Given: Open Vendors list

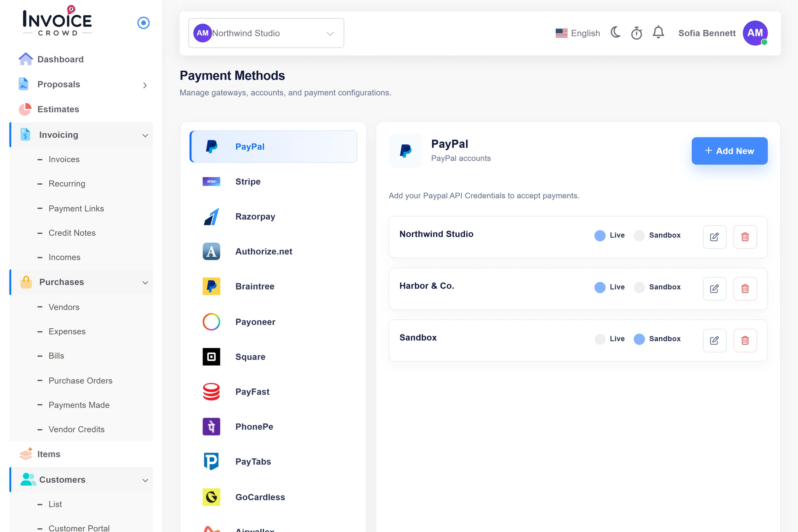Looking at the screenshot, I should pos(64,307).
